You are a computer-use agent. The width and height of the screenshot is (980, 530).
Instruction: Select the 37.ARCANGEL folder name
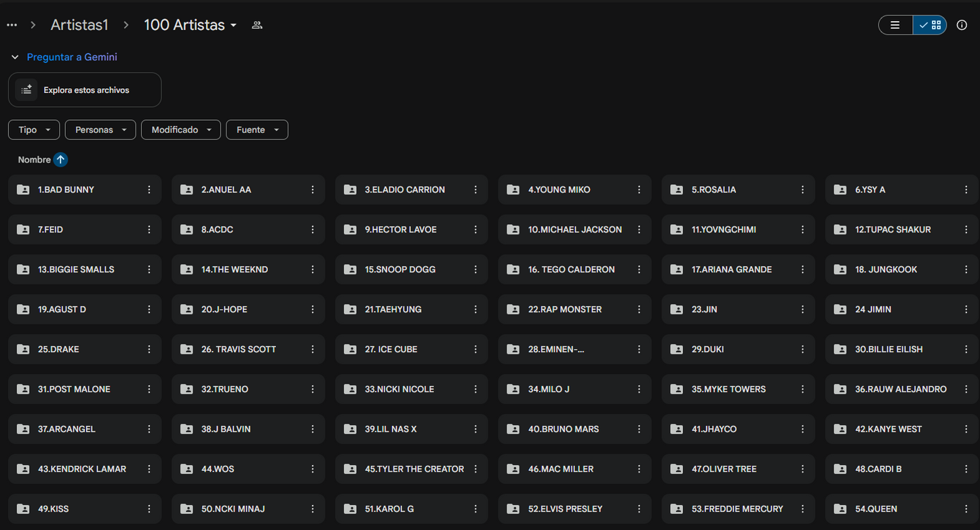click(66, 430)
